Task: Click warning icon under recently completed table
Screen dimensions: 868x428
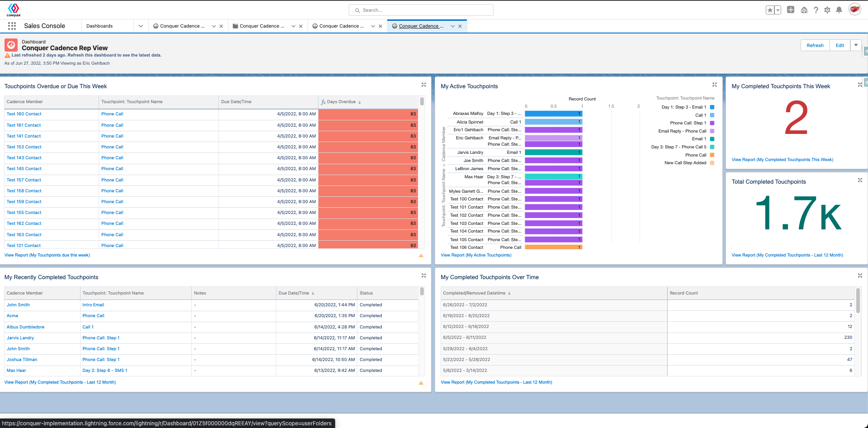Action: click(x=421, y=383)
